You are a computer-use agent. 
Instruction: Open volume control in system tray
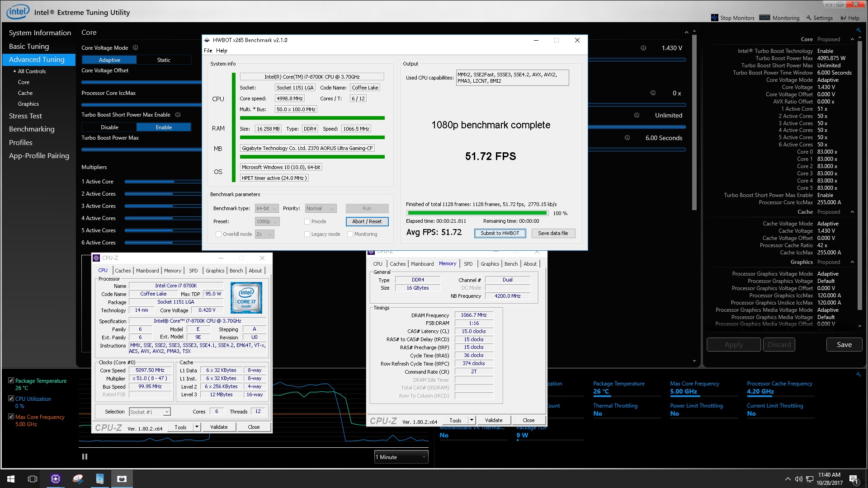(x=799, y=479)
